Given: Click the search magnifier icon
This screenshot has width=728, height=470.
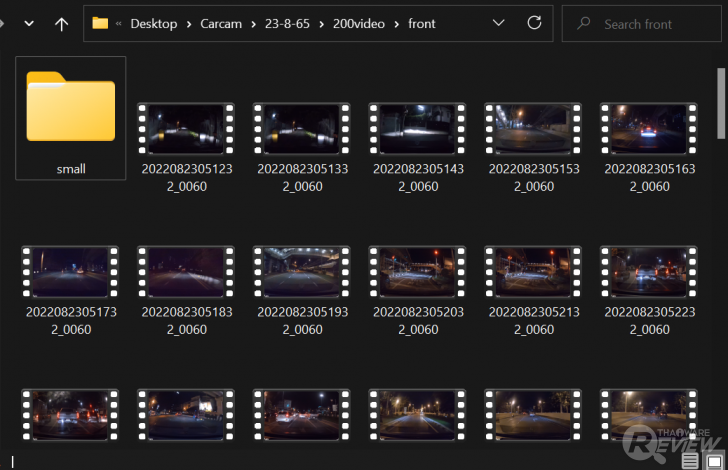Looking at the screenshot, I should pyautogui.click(x=584, y=23).
